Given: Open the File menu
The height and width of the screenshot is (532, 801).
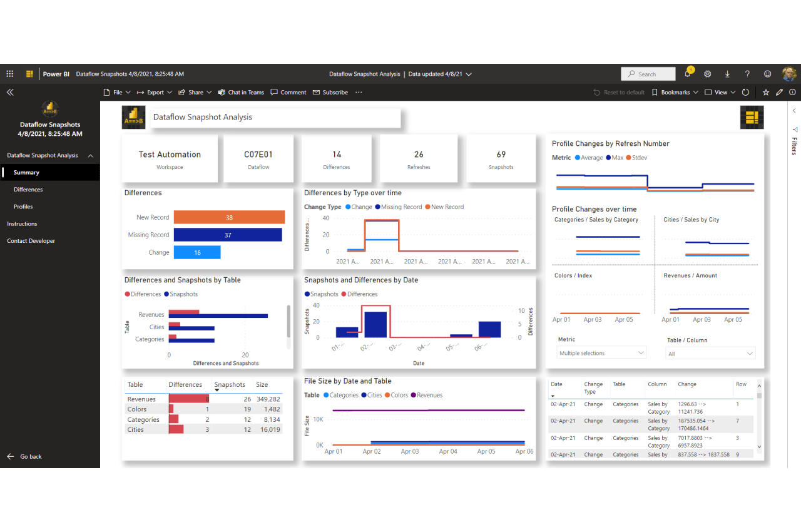Looking at the screenshot, I should pyautogui.click(x=117, y=92).
